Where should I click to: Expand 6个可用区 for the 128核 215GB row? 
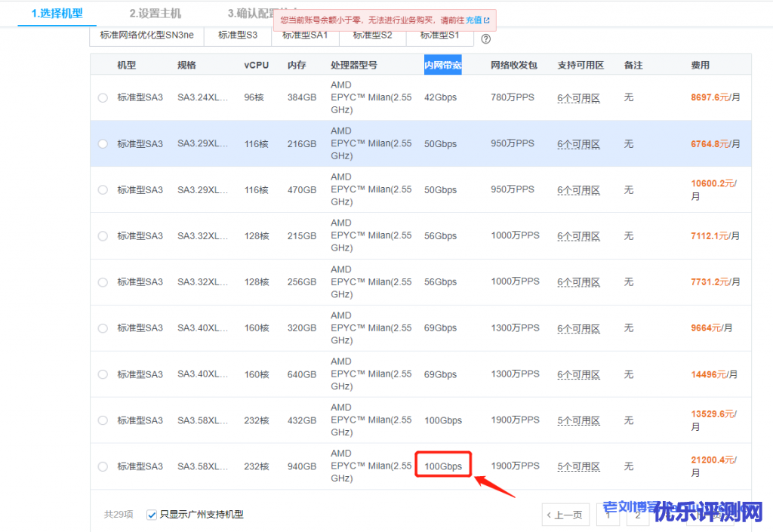pyautogui.click(x=578, y=236)
